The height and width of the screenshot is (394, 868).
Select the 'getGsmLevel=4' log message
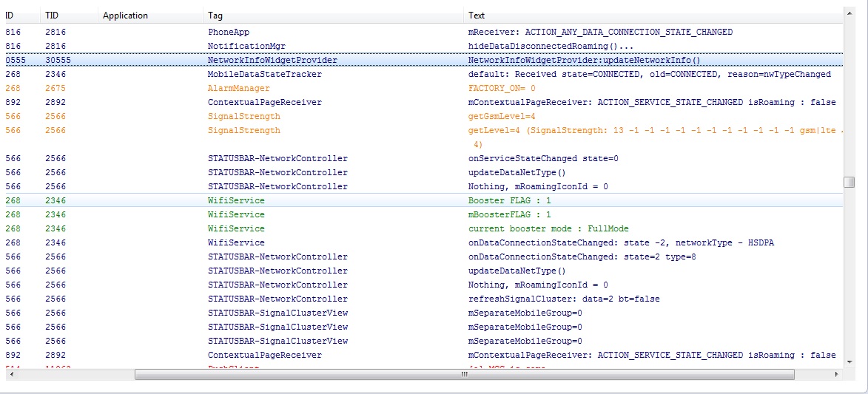tap(502, 116)
